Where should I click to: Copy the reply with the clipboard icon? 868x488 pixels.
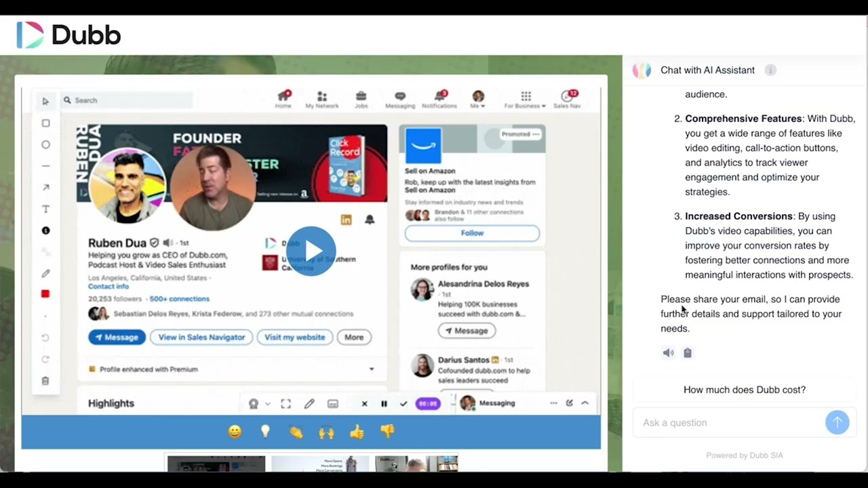688,353
